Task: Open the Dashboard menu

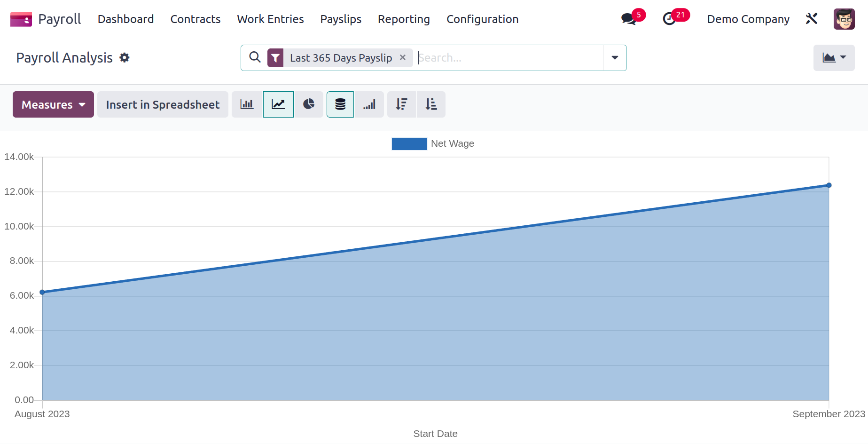Action: 125,19
